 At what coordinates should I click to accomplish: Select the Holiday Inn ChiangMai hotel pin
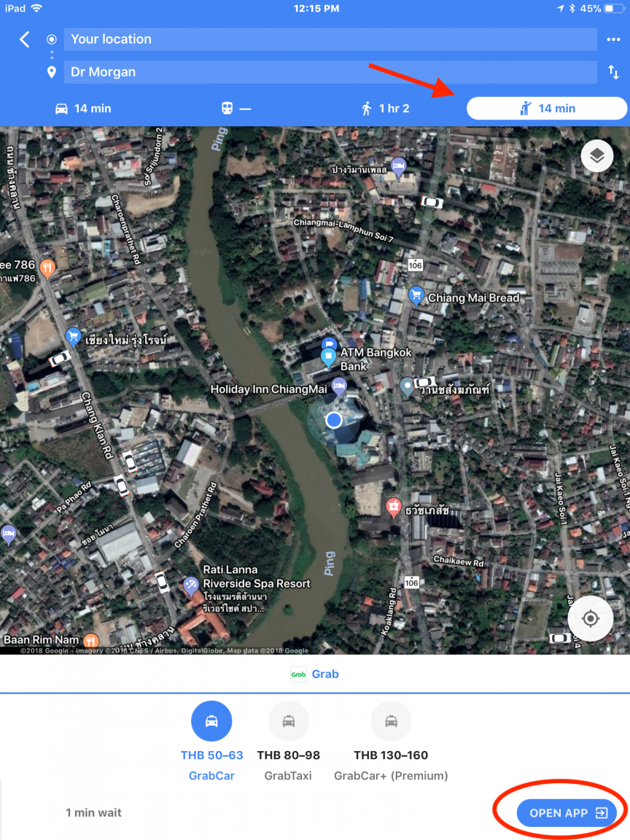(338, 386)
